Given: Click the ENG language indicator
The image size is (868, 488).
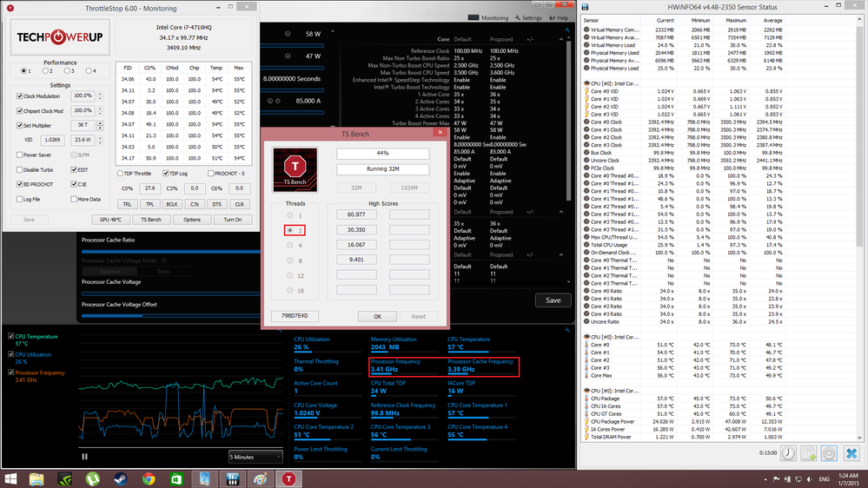Looking at the screenshot, I should coord(825,479).
